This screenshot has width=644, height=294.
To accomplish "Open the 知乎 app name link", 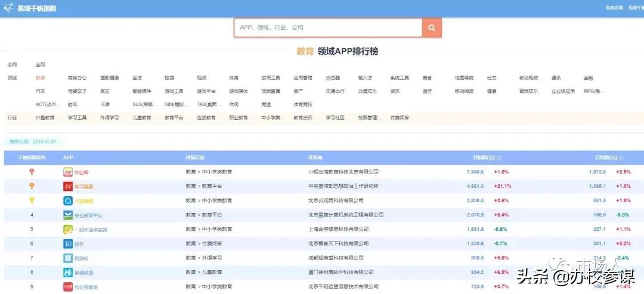I will tap(79, 244).
